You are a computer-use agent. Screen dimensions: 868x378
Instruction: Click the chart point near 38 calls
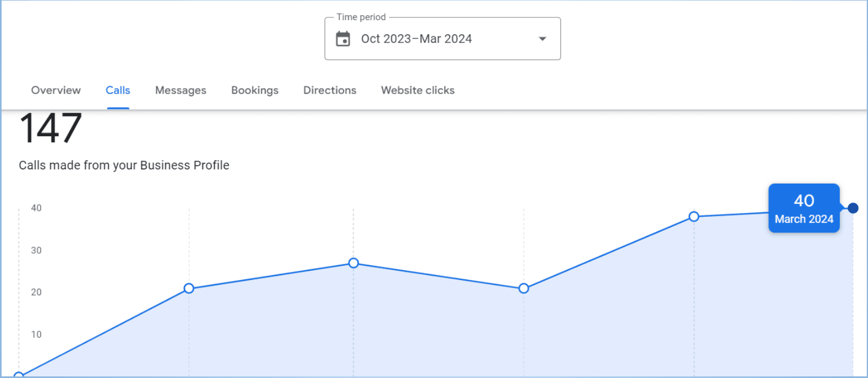point(694,217)
